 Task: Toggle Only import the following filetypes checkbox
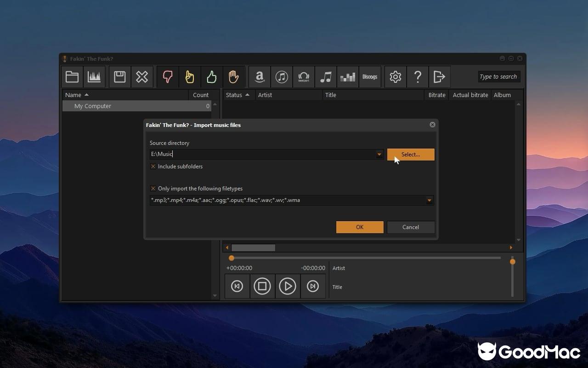point(153,189)
